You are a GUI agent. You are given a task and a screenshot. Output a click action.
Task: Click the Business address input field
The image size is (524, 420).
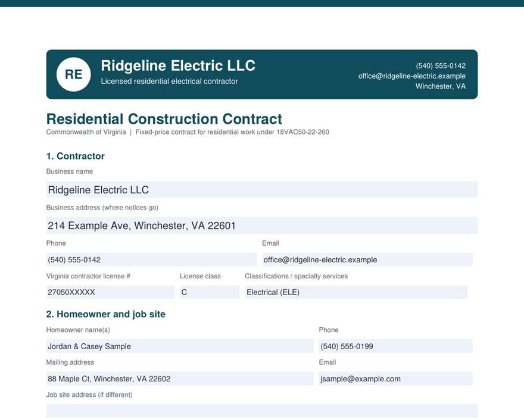(261, 225)
